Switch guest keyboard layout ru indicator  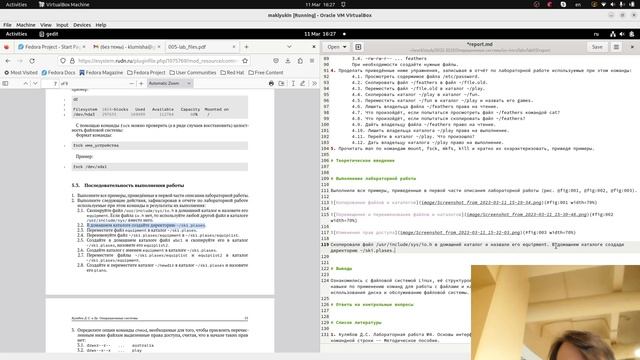point(596,34)
